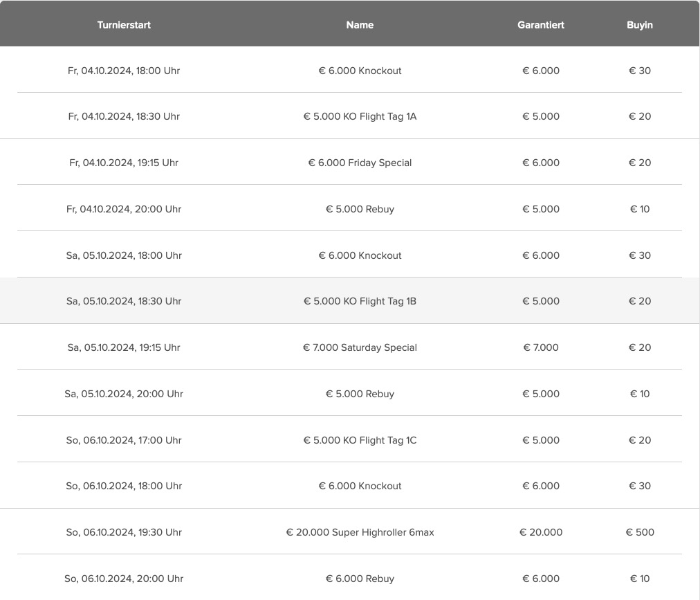This screenshot has height=600, width=700.
Task: Click the € 20.000 guaranteed amount
Action: pyautogui.click(x=541, y=532)
